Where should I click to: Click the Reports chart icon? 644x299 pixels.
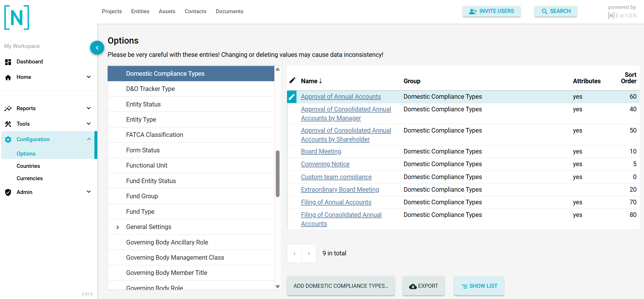[8, 108]
